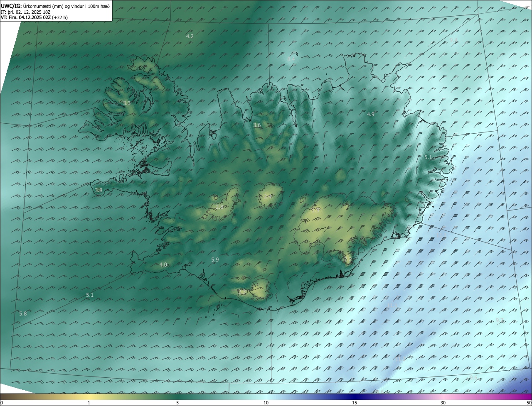Screen dimensions: 532x406
Task: Click the color scale tick labeled 1
Action: [89, 403]
